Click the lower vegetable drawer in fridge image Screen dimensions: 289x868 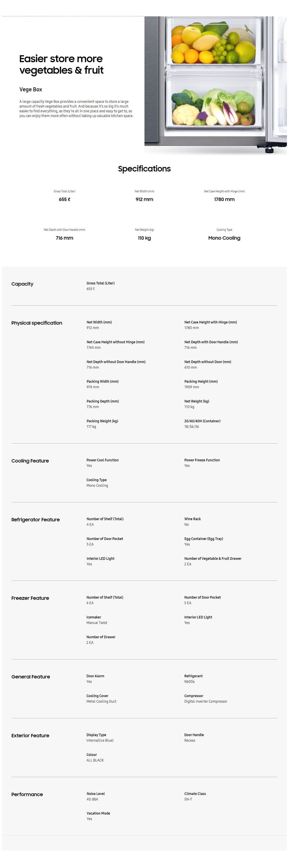tap(214, 103)
